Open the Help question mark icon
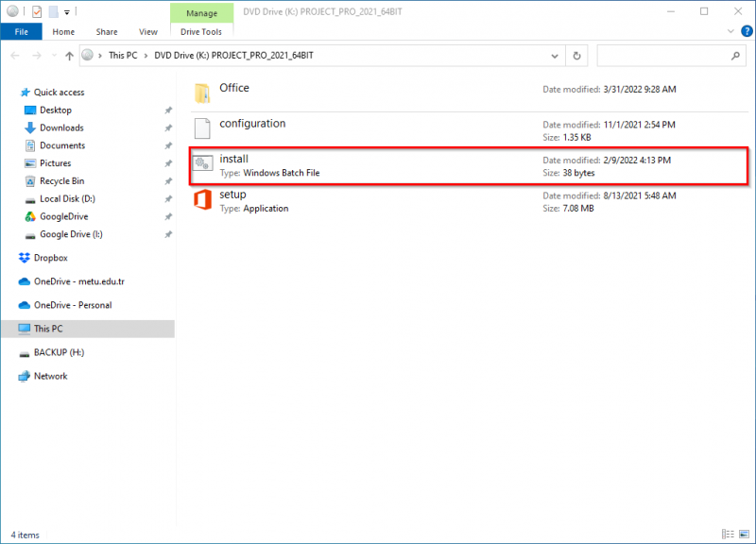 click(747, 31)
